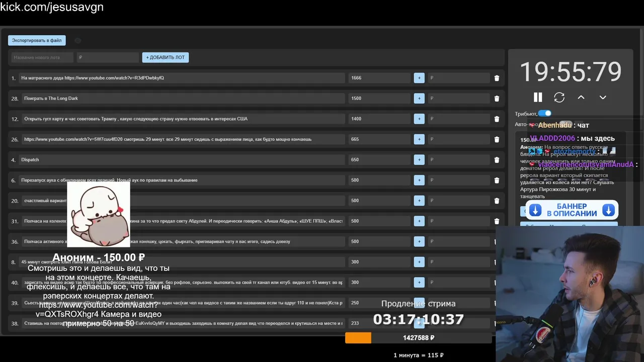Focus extra ₽ field on The Long Dark row
The image size is (644, 362).
pyautogui.click(x=458, y=99)
